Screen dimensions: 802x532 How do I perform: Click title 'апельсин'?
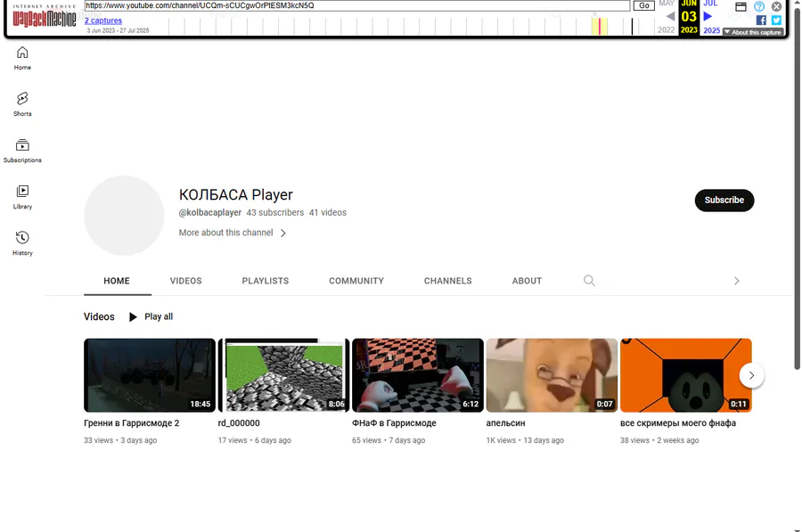tap(506, 423)
